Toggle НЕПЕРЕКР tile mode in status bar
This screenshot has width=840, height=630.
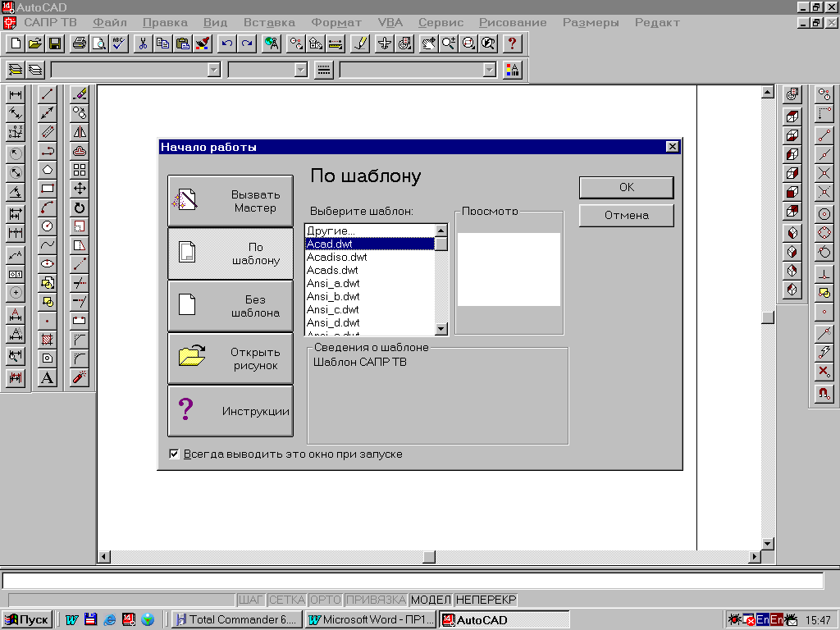tap(486, 600)
